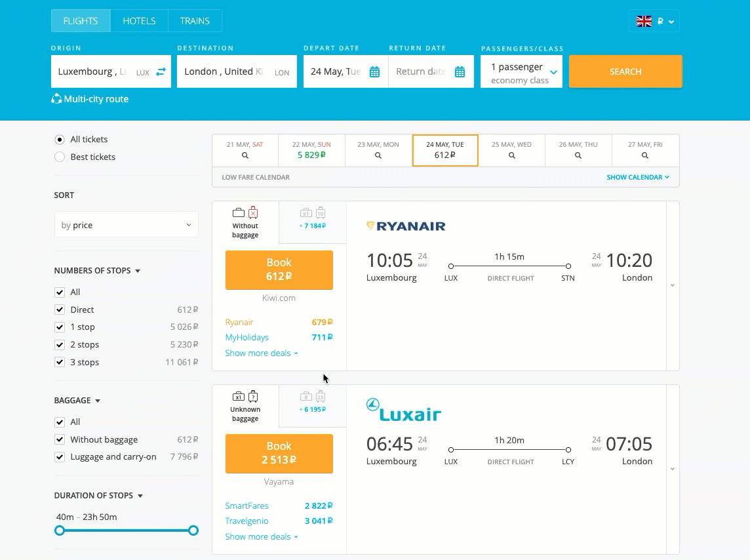This screenshot has height=560, width=750.
Task: Click the Return date input field
Action: (431, 71)
